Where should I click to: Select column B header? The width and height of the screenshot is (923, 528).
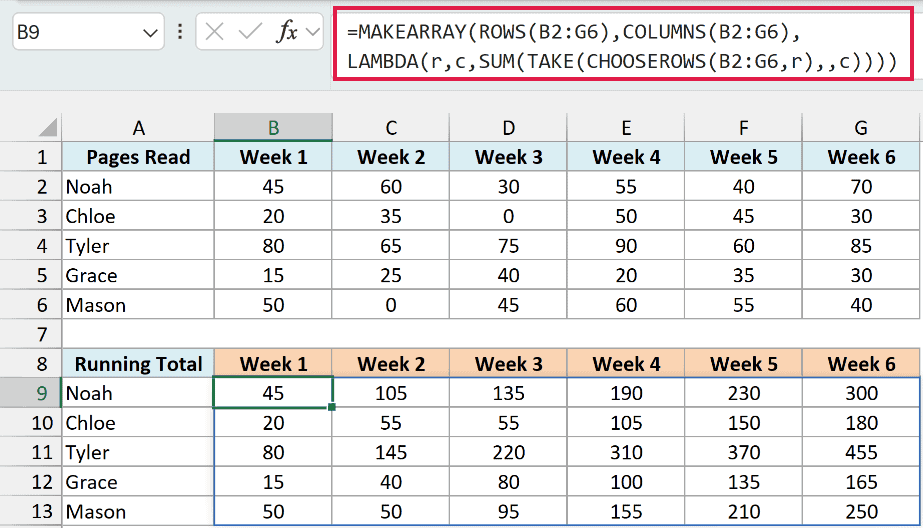(x=273, y=127)
